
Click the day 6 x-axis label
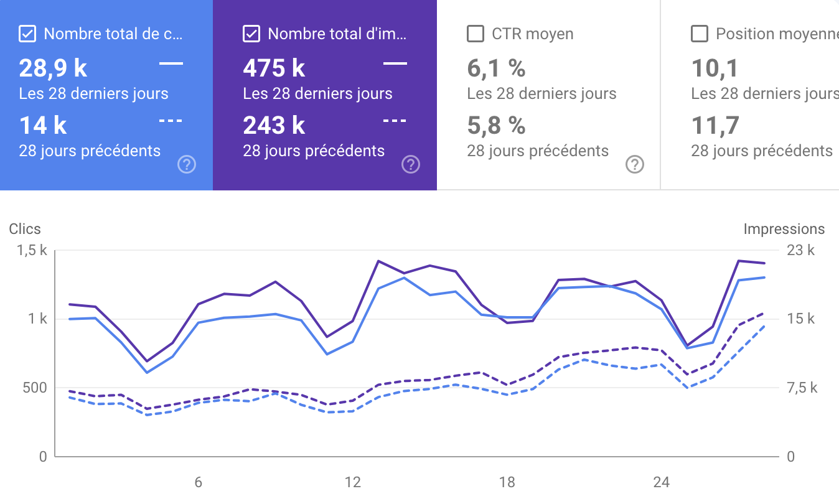click(198, 482)
